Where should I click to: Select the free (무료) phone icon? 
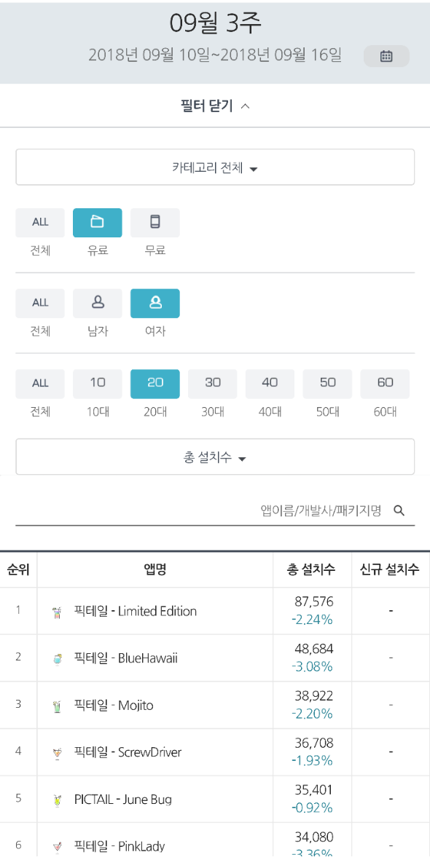pos(155,223)
